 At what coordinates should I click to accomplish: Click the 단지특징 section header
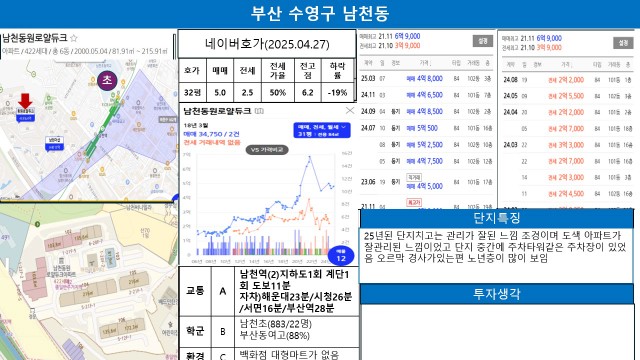coord(497,218)
